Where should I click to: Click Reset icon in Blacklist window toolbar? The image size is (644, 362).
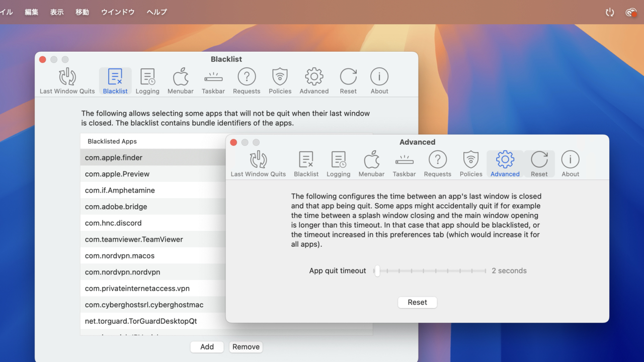[x=348, y=81]
